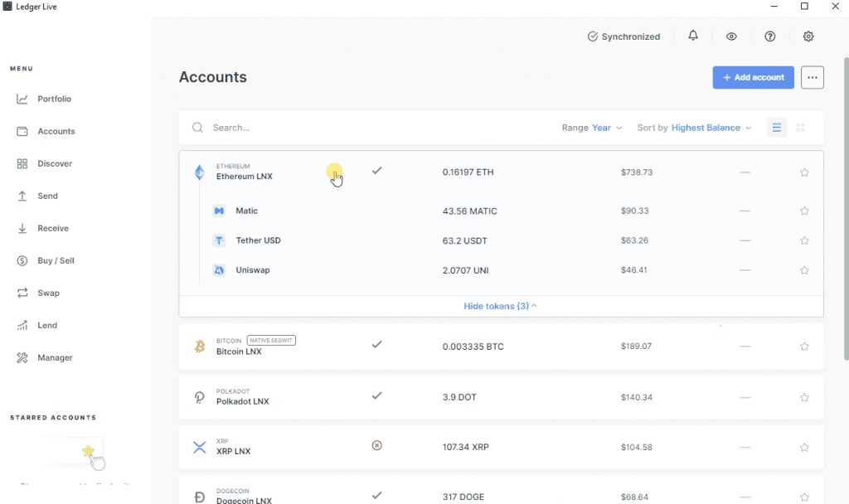The width and height of the screenshot is (849, 504).
Task: Open the Range Year dropdown
Action: (x=592, y=128)
